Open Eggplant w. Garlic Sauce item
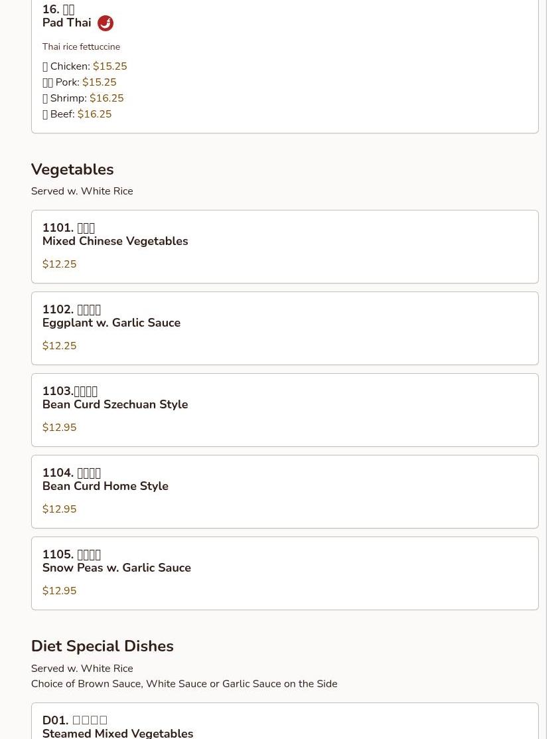The image size is (560, 739). coord(111,323)
